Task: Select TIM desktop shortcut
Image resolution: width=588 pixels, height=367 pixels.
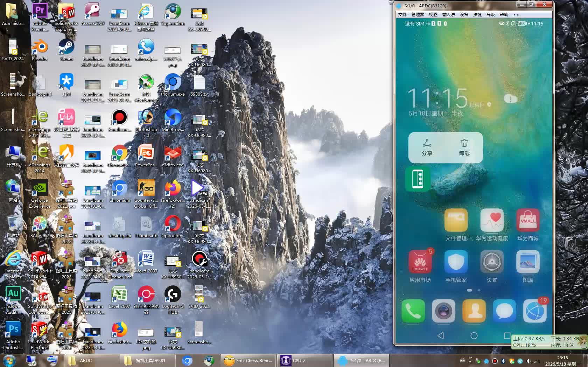Action: coord(66,85)
